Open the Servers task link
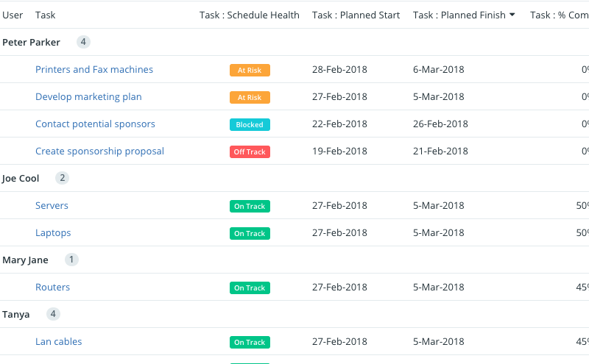589x364 pixels. click(52, 206)
